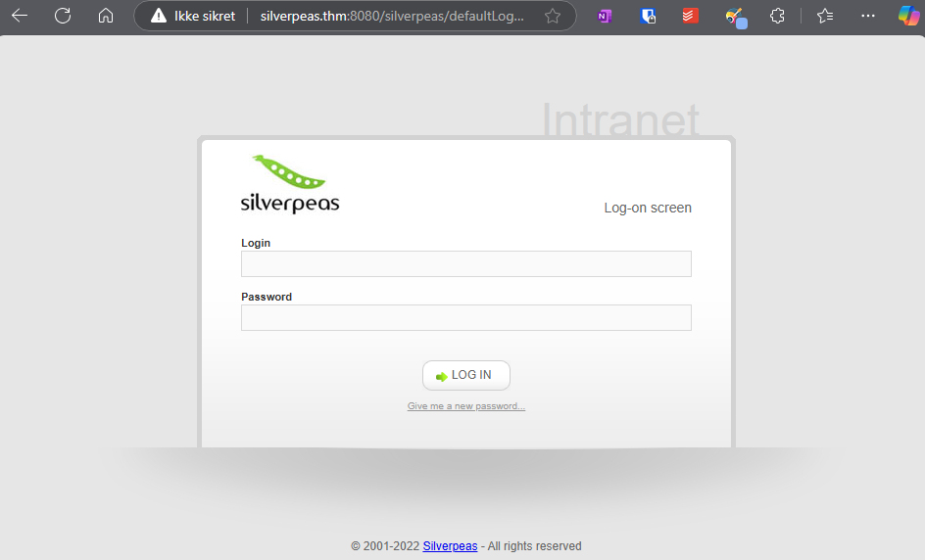925x560 pixels.
Task: Open the Bitwarden shield extension icon
Action: (x=648, y=16)
